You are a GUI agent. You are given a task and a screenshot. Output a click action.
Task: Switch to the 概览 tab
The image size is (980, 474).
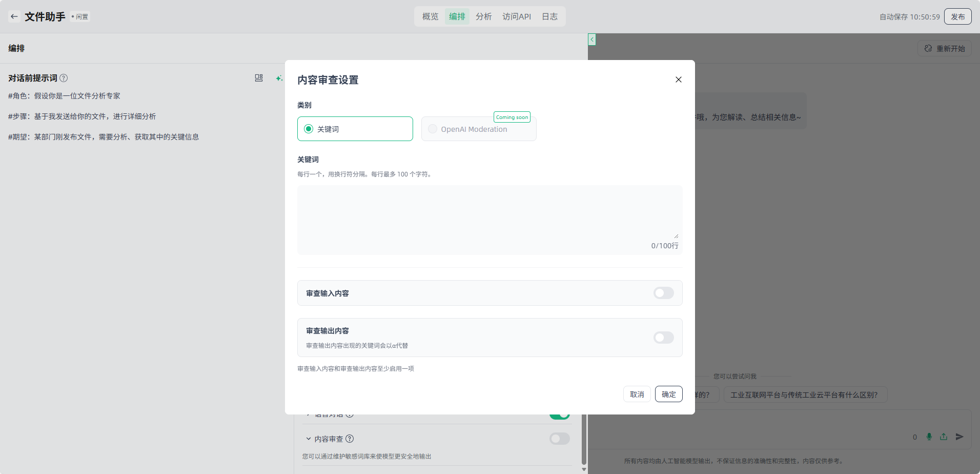click(430, 16)
